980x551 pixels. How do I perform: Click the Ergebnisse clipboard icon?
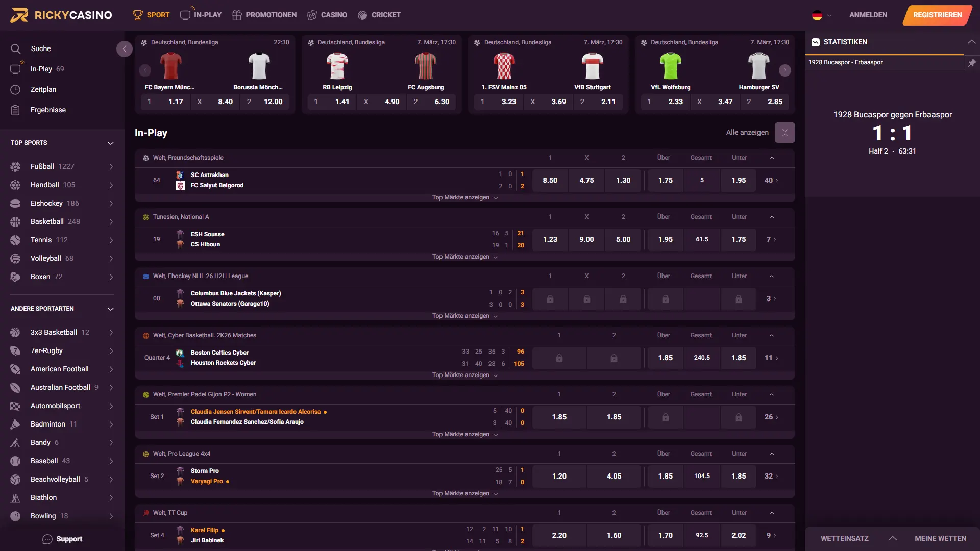point(16,110)
